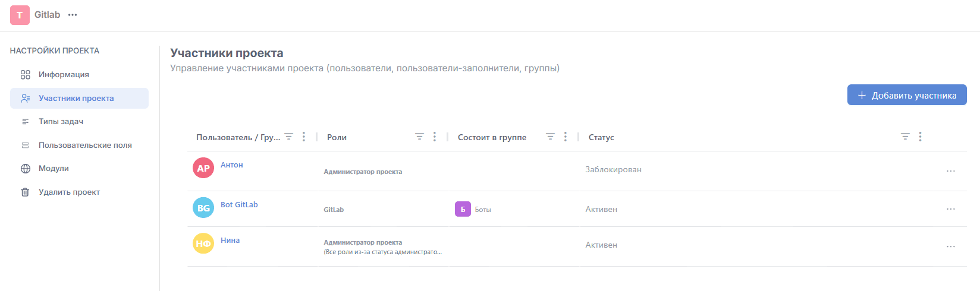Open column menu for Пользователь / Группа
Image resolution: width=980 pixels, height=291 pixels.
click(x=304, y=137)
